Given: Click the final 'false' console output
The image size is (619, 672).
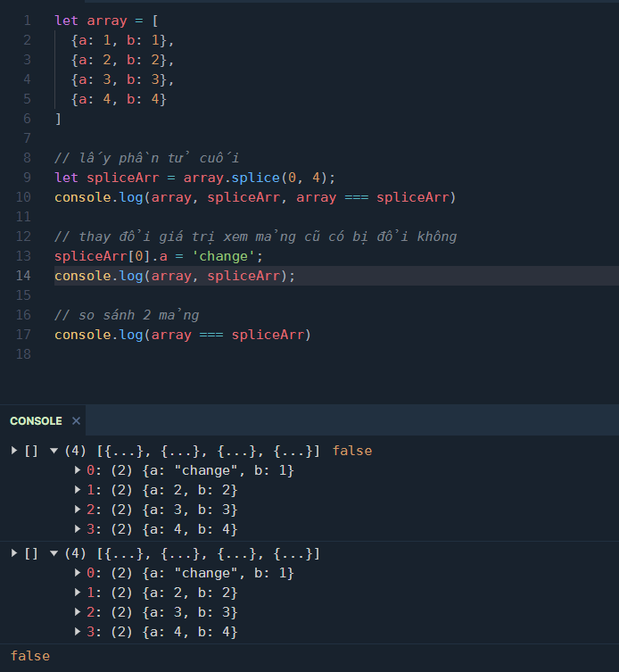Looking at the screenshot, I should (x=30, y=656).
